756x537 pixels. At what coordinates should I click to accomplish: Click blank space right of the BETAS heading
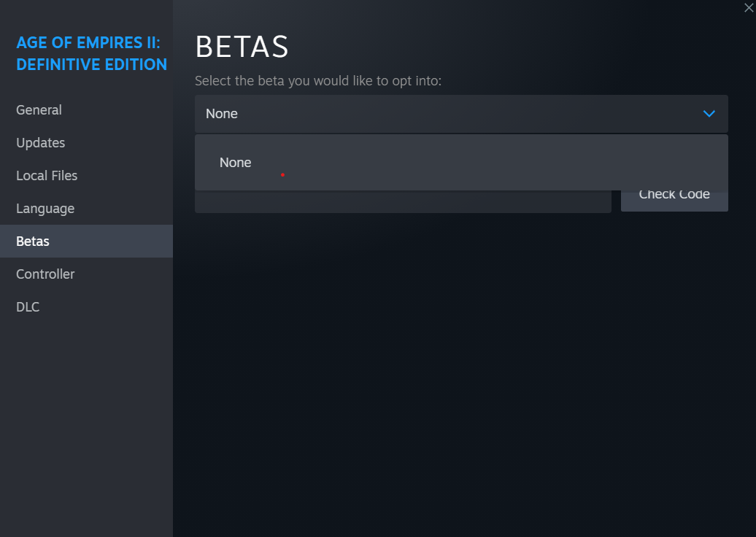[511, 47]
